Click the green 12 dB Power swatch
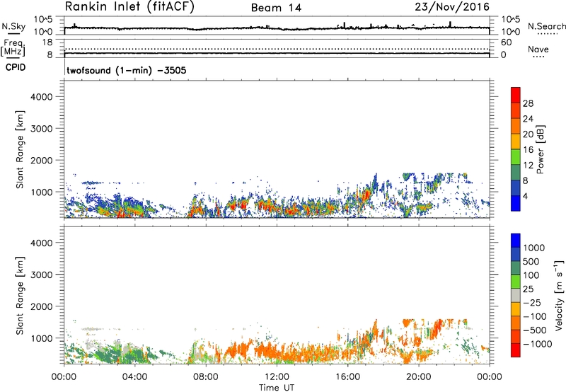The image size is (566, 392). 516,157
